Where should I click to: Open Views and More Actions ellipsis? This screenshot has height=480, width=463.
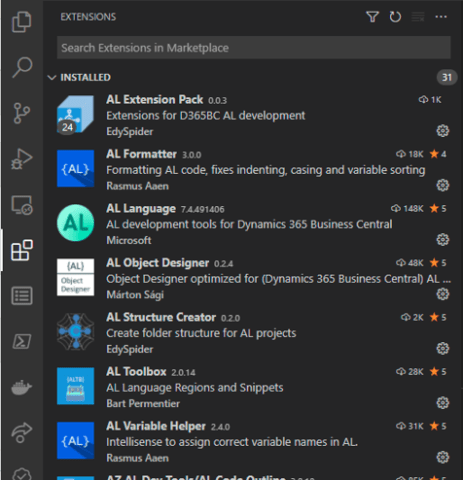coord(441,17)
